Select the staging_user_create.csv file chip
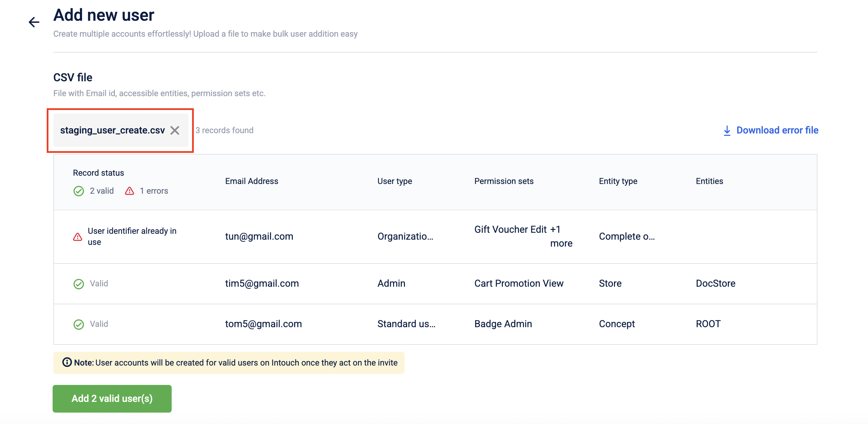The height and width of the screenshot is (424, 868). pyautogui.click(x=112, y=130)
